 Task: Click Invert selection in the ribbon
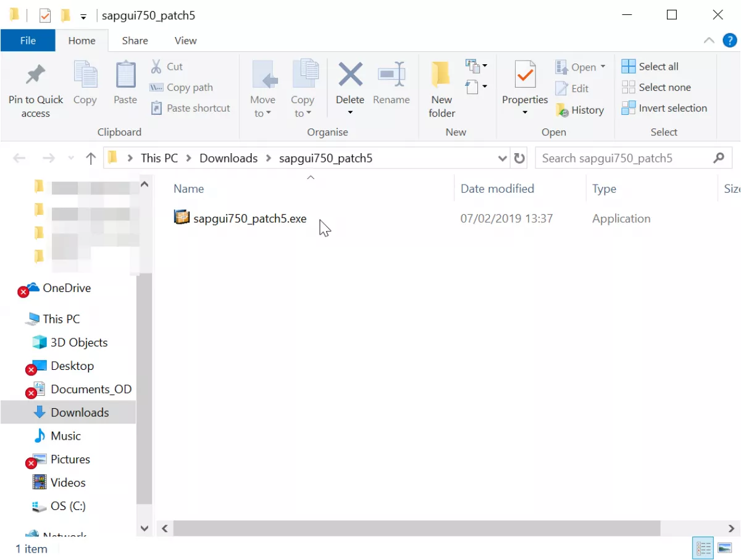664,108
